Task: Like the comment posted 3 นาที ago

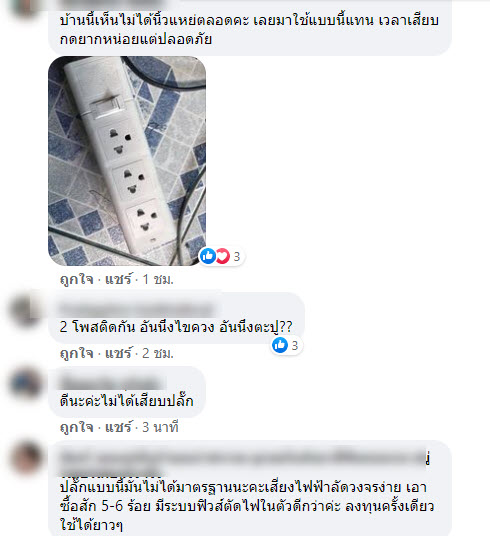Action: coord(76,427)
